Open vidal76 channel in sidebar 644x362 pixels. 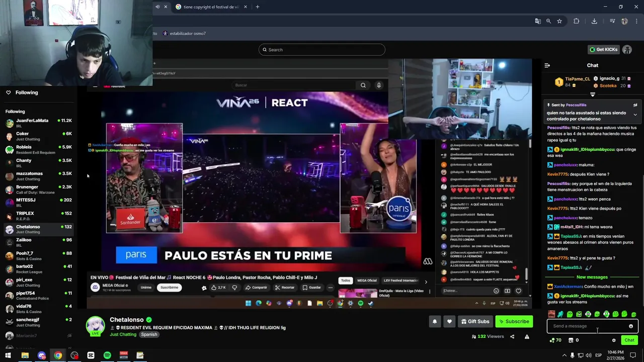point(39,309)
